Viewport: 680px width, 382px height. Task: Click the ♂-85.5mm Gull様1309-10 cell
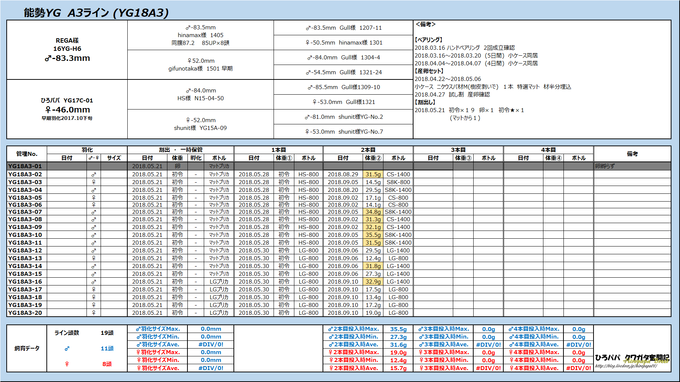[343, 87]
